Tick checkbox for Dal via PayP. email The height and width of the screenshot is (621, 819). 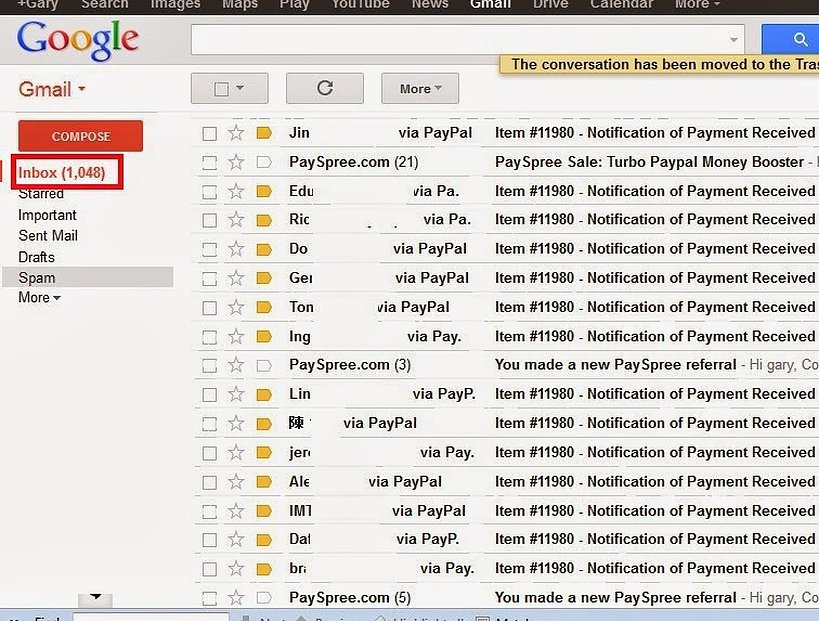click(209, 540)
